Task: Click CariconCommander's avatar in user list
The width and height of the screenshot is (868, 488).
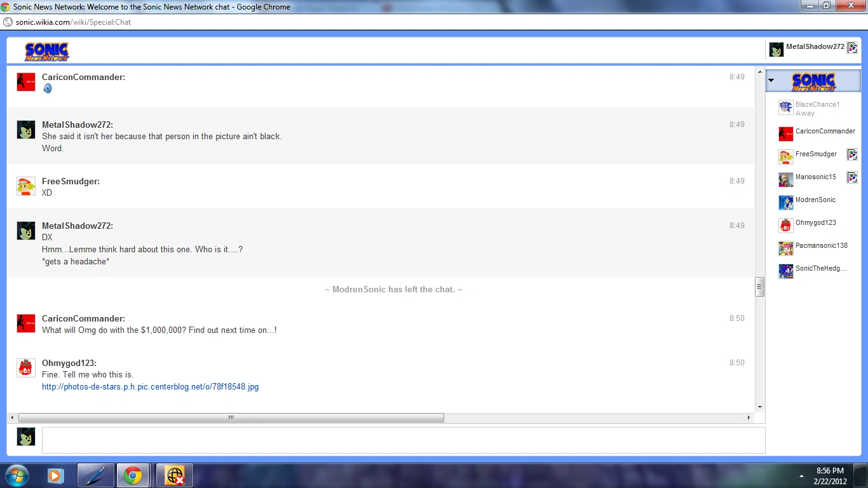Action: click(785, 133)
